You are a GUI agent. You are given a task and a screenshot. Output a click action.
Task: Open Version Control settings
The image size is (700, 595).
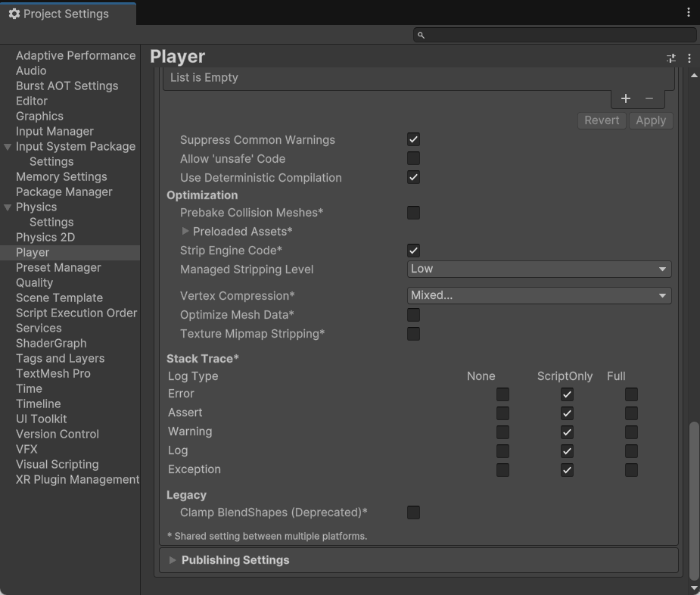58,435
